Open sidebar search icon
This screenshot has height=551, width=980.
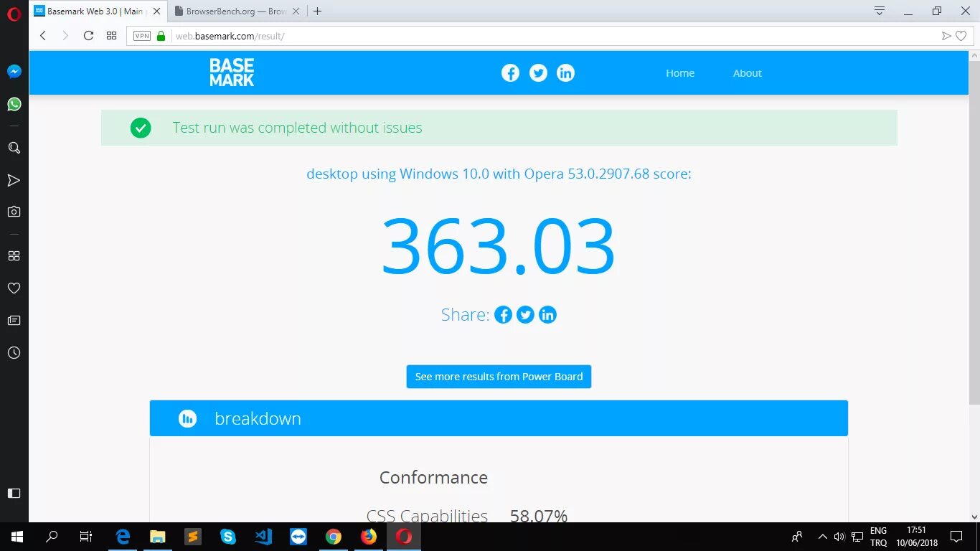(14, 148)
